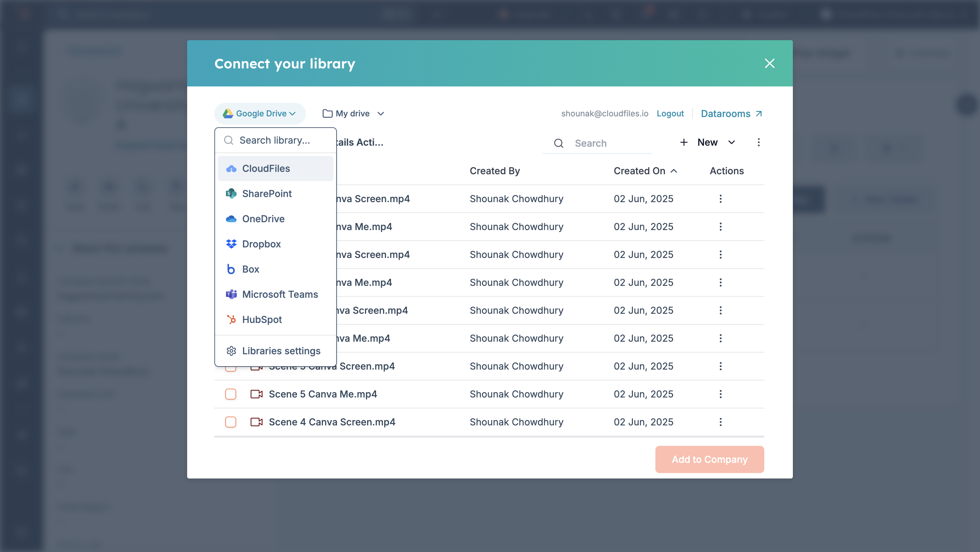Open the Google Drive library dropdown

tap(260, 113)
